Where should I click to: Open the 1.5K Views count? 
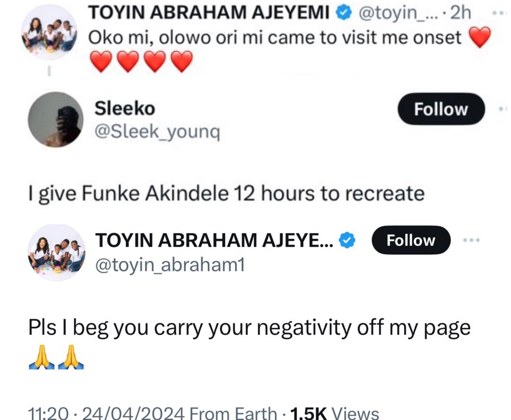(x=335, y=413)
